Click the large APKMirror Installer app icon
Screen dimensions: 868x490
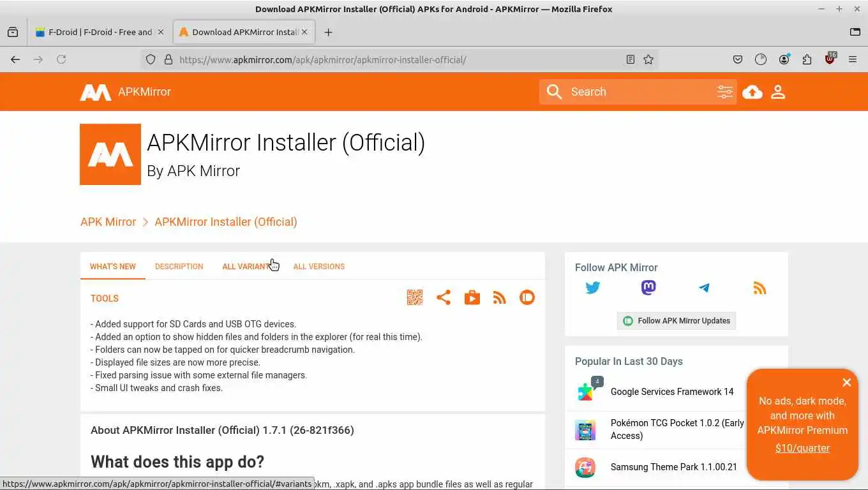110,154
